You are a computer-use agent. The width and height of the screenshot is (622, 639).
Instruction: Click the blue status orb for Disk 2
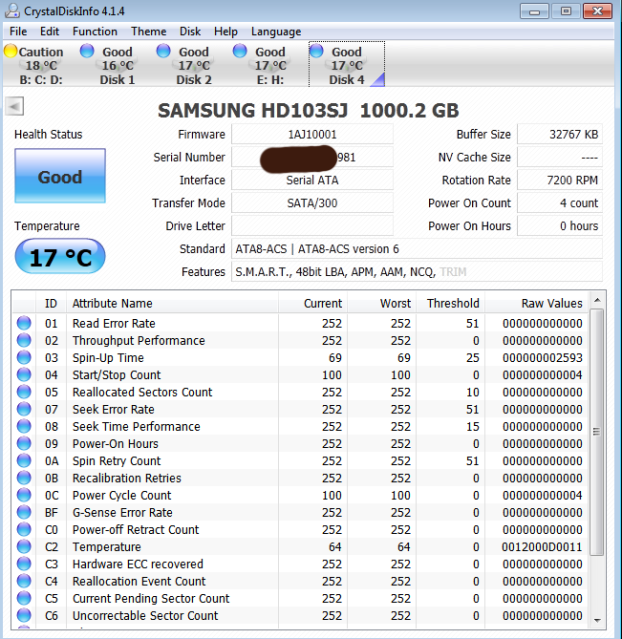163,51
